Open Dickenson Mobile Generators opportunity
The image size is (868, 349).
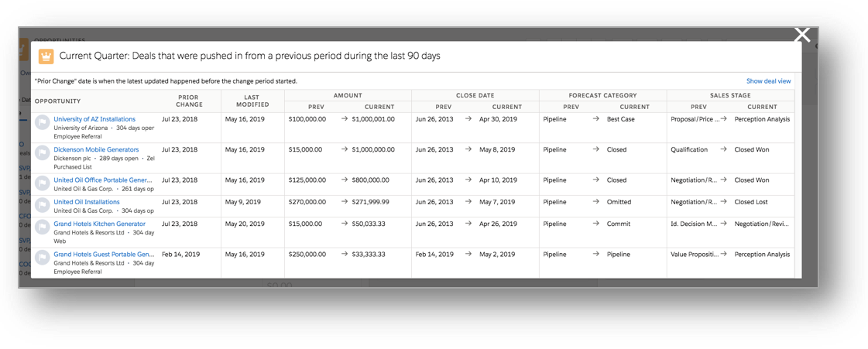pyautogui.click(x=96, y=149)
